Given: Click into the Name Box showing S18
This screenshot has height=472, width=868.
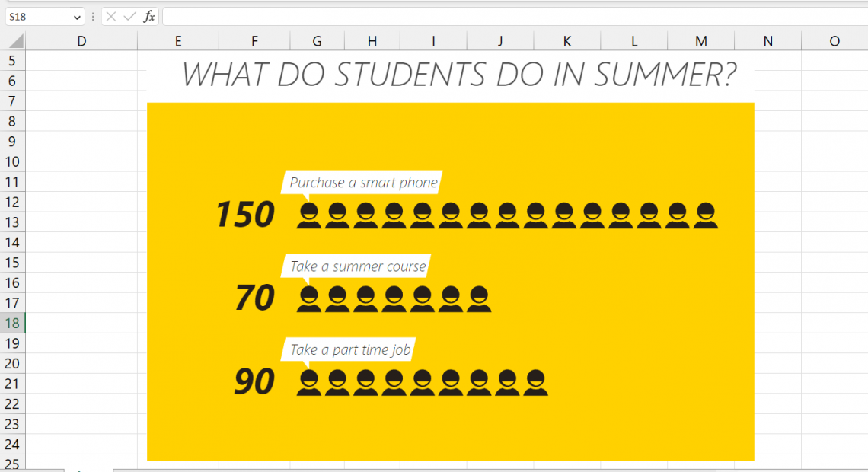Looking at the screenshot, I should [x=37, y=16].
